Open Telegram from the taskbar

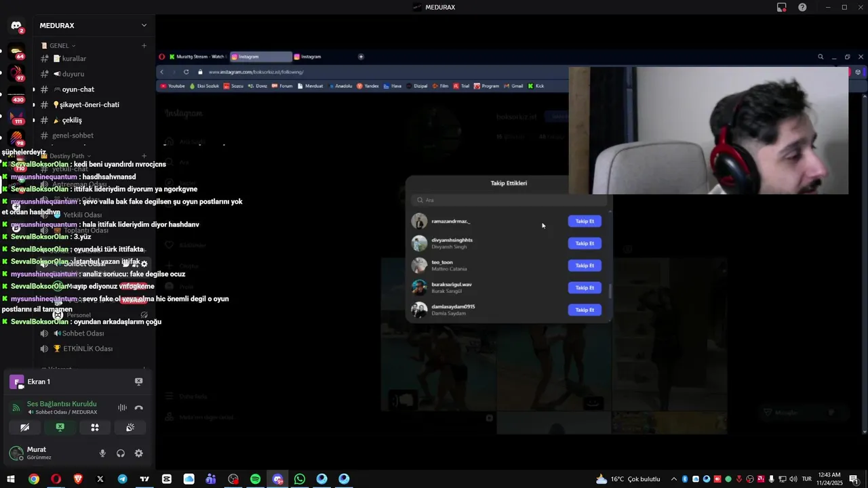coord(122,479)
